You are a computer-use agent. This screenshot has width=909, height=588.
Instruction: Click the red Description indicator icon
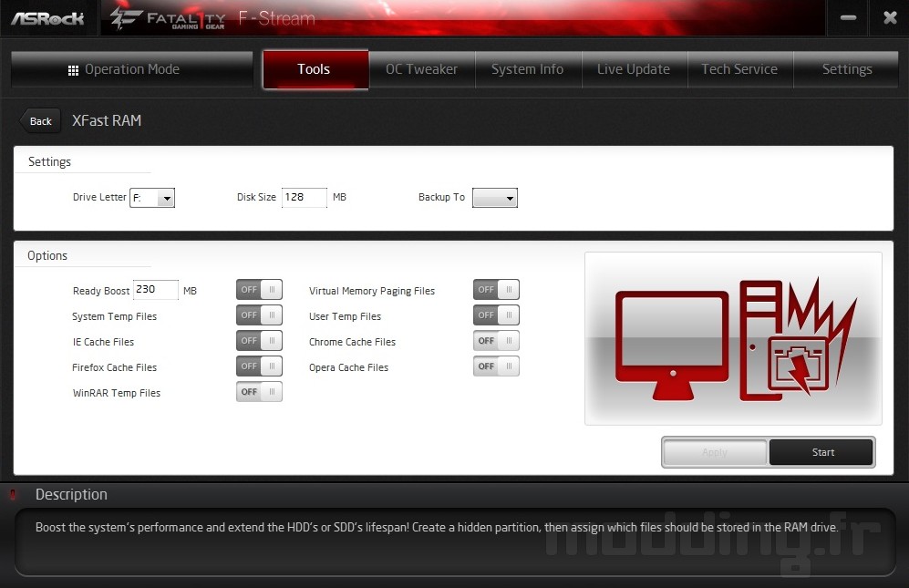tap(12, 494)
